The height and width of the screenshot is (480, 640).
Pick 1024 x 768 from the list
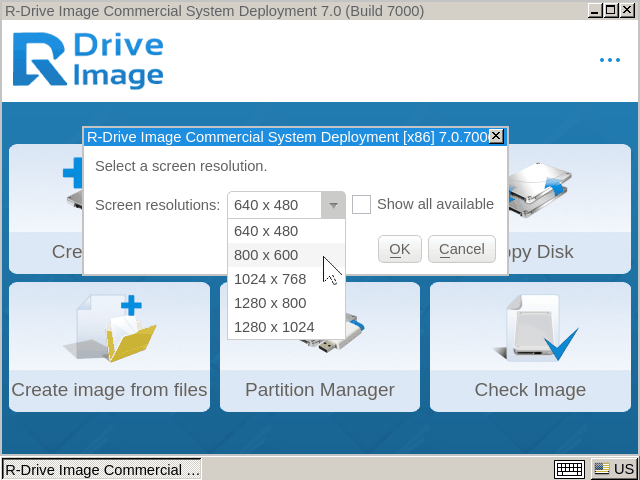[286, 279]
